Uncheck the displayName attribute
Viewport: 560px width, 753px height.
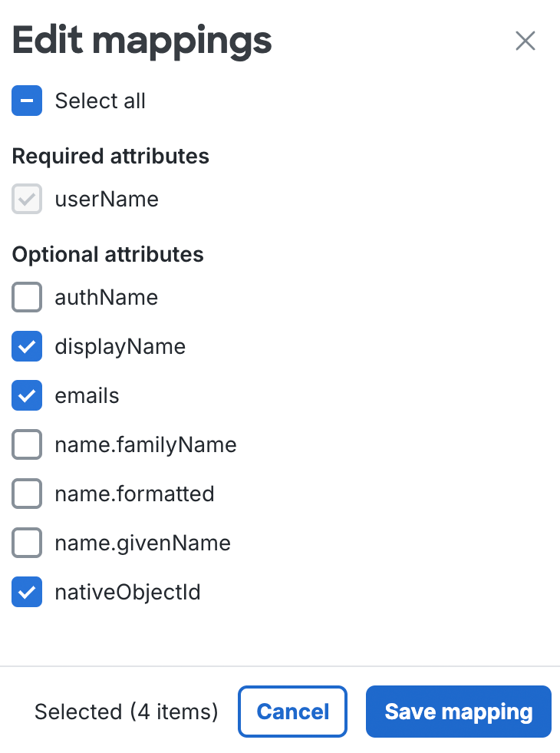[26, 346]
